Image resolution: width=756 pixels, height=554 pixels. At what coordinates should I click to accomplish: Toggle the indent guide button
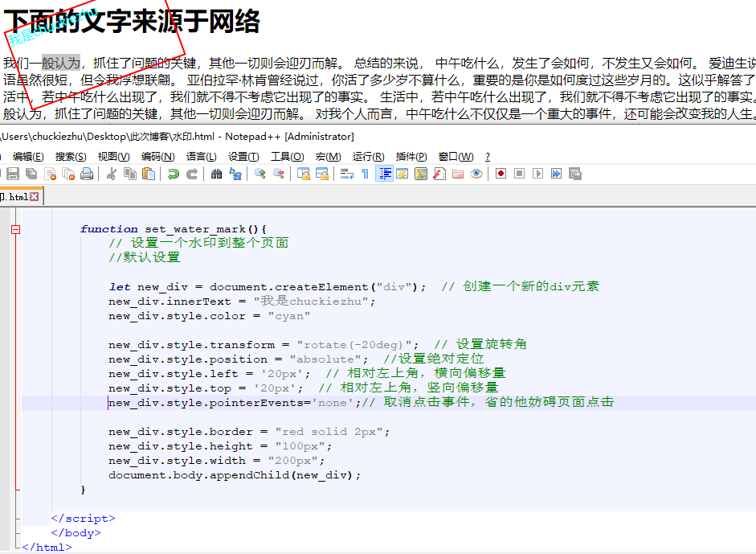(x=384, y=174)
